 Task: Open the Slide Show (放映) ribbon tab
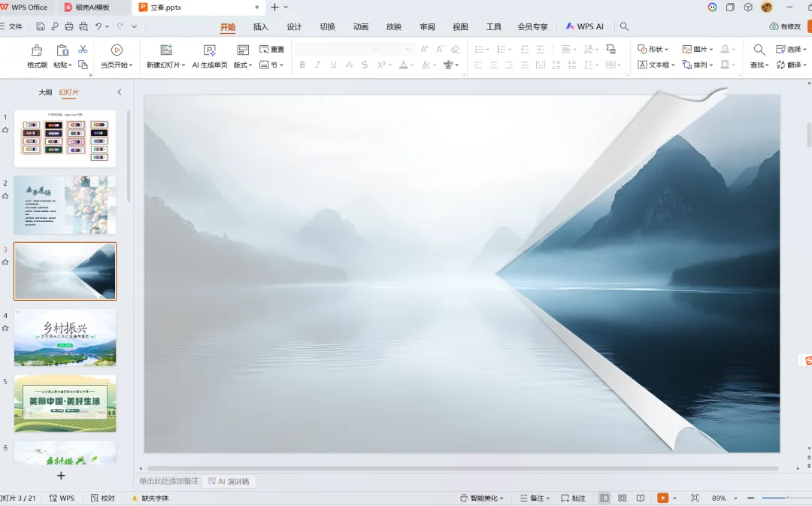pos(393,27)
